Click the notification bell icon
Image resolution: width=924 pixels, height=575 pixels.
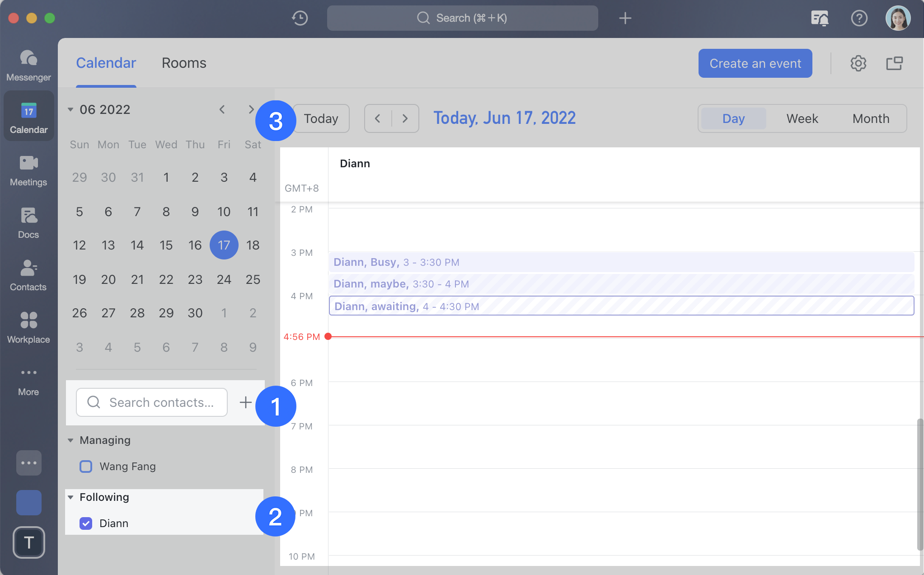820,18
